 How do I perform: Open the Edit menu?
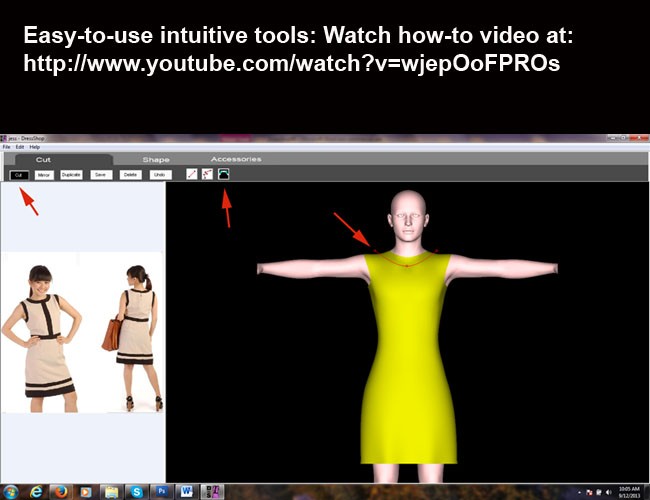20,147
